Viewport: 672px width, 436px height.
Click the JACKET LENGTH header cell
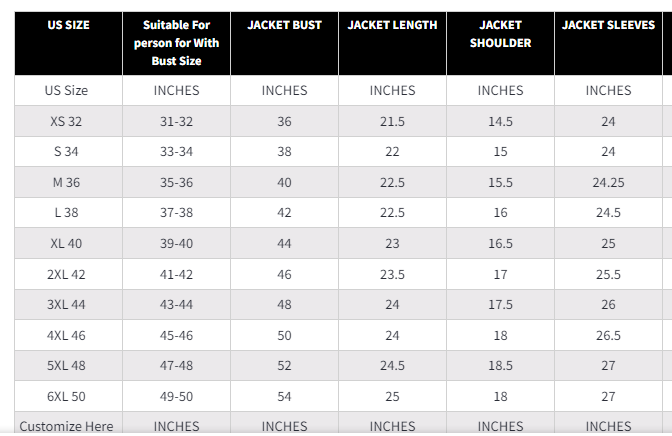[x=392, y=43]
